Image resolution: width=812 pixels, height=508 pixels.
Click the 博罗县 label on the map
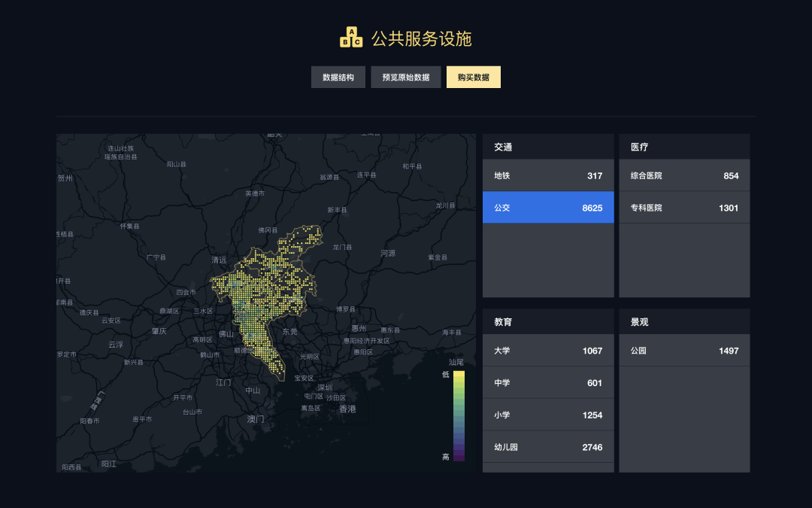(345, 309)
